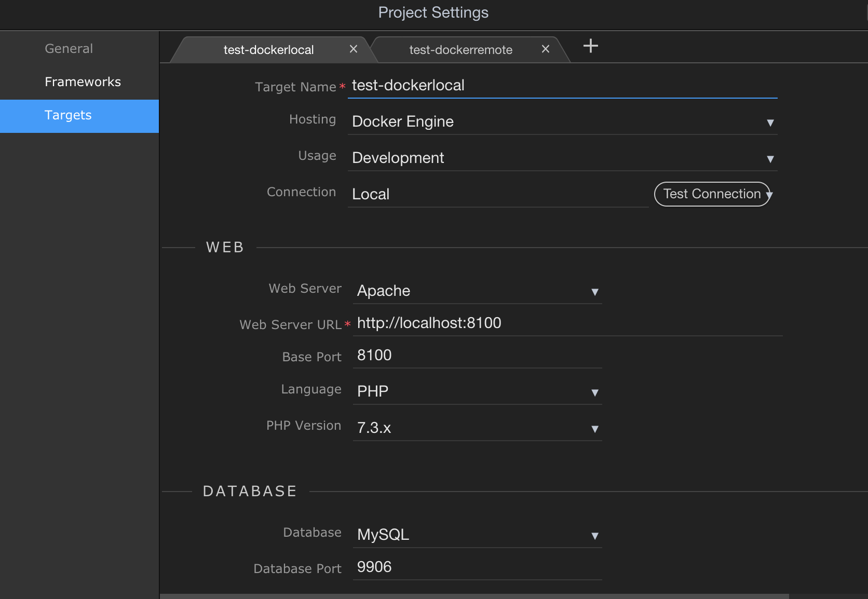Viewport: 868px width, 599px height.
Task: Close the test-dockerremote tab
Action: 546,49
